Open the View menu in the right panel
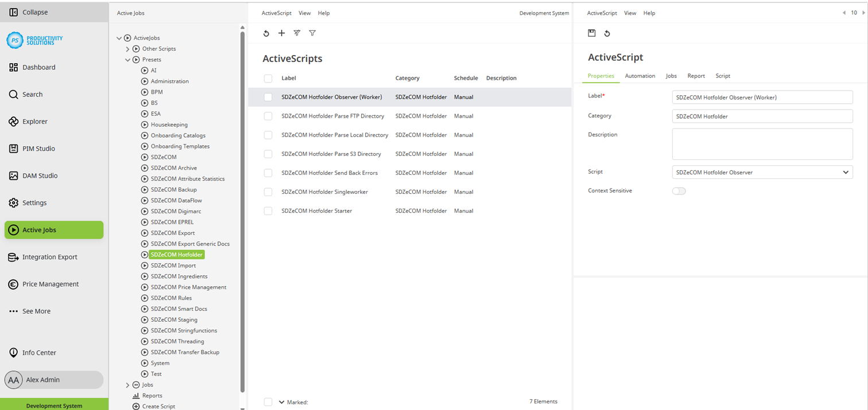The width and height of the screenshot is (868, 410). tap(630, 13)
